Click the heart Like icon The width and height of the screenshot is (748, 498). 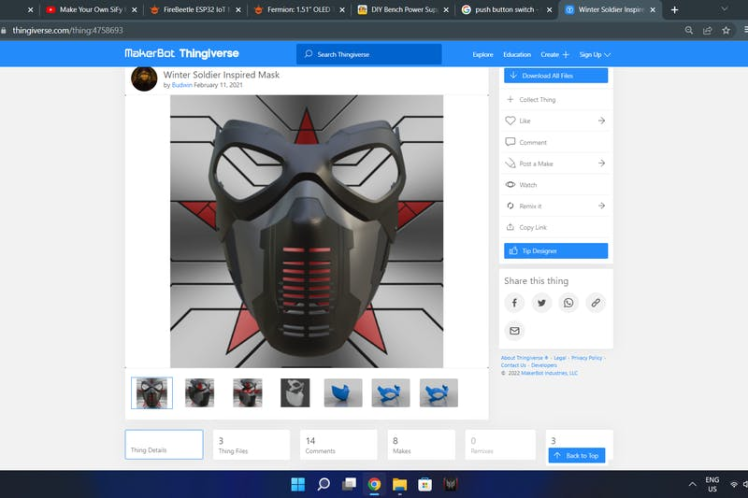tap(510, 121)
